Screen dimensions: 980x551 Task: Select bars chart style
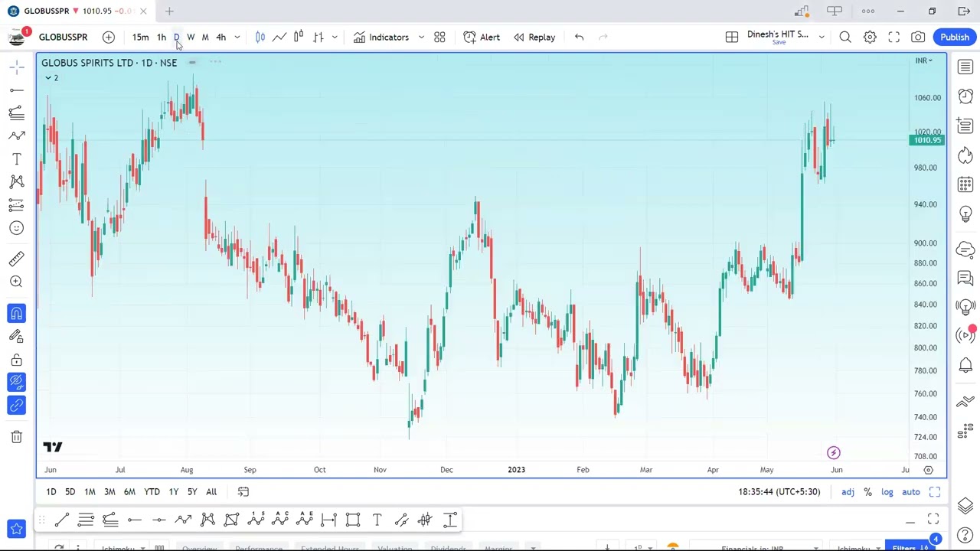pos(318,37)
